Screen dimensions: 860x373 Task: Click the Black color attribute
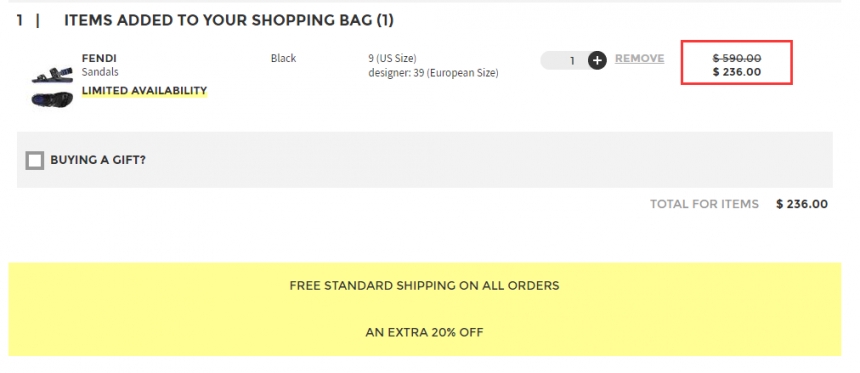284,58
